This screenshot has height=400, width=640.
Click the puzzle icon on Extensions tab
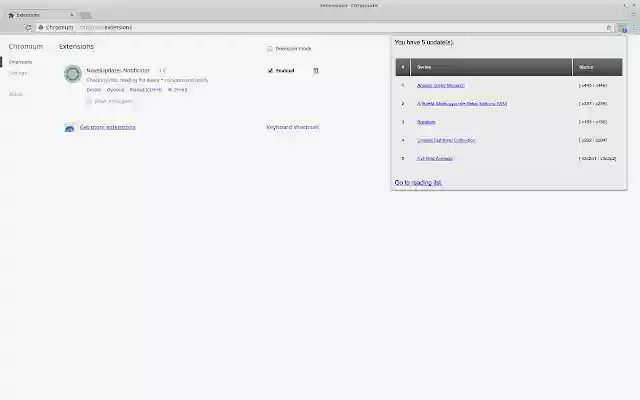(x=11, y=15)
